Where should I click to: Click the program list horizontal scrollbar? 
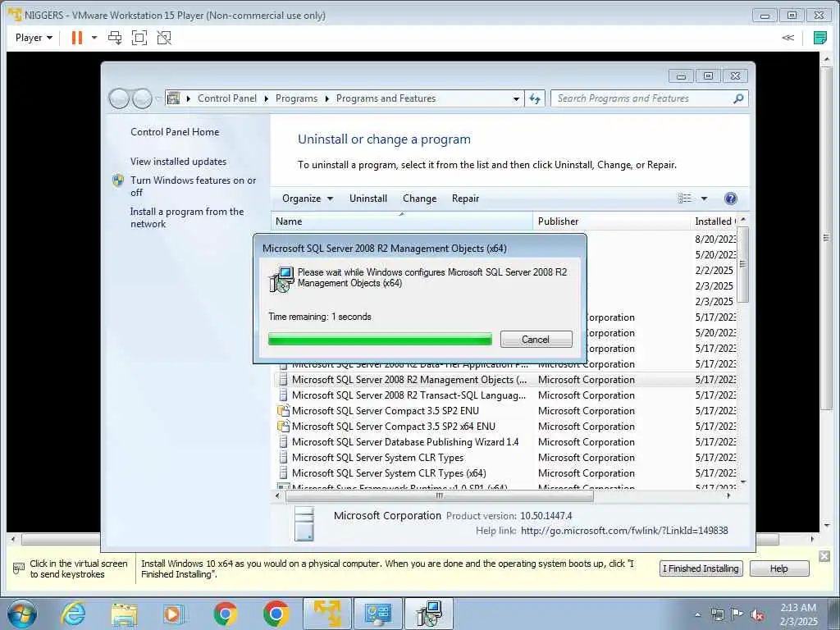pos(440,496)
